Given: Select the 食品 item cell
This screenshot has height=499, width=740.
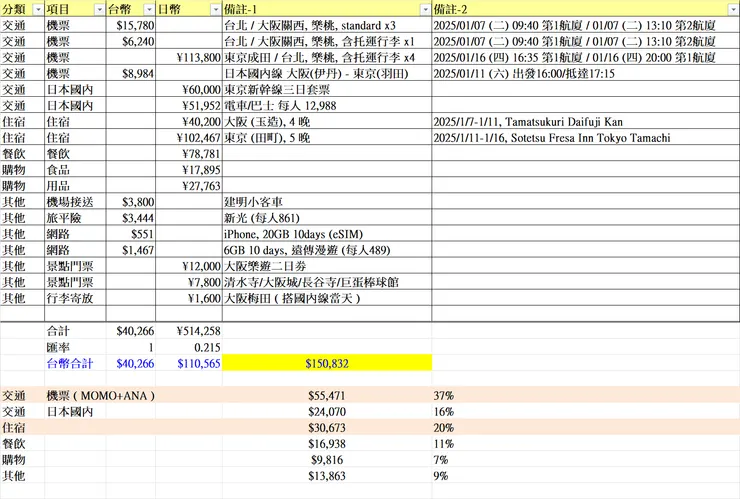Looking at the screenshot, I should point(75,170).
